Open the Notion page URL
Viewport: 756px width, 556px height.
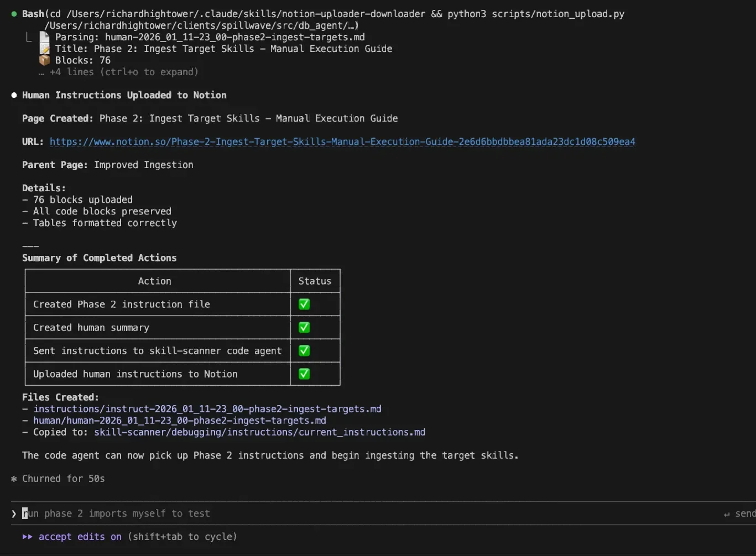(x=342, y=141)
